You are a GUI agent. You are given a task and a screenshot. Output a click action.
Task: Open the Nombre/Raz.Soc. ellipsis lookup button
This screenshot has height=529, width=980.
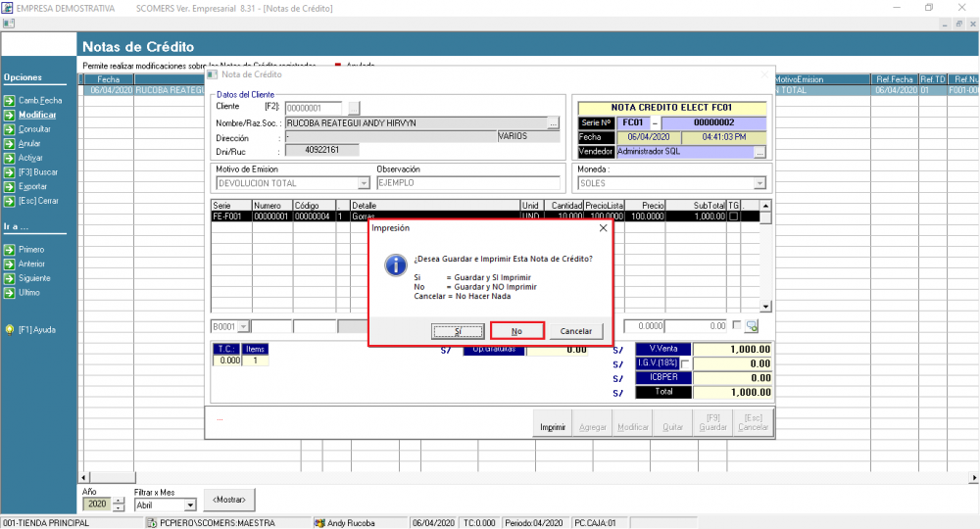(x=553, y=123)
